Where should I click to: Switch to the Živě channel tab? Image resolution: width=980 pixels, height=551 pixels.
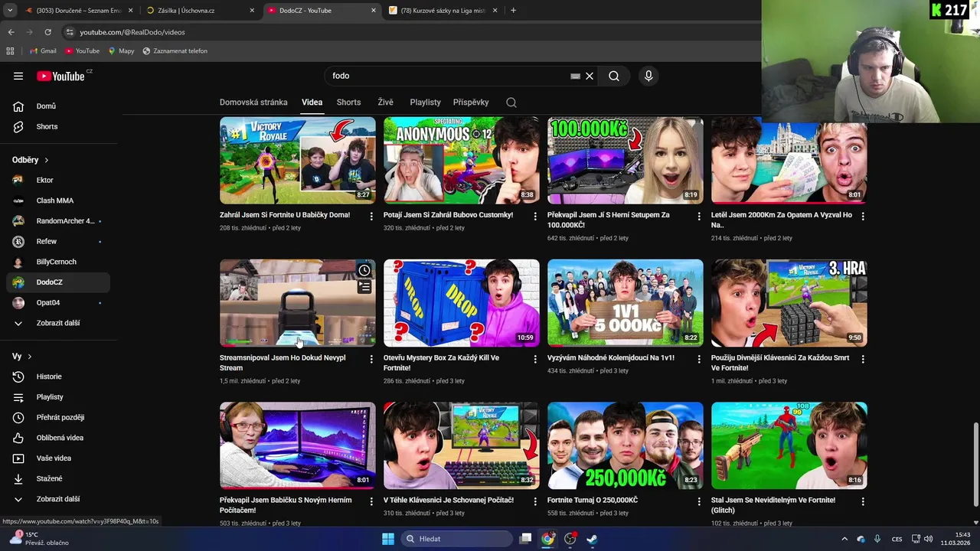tap(385, 103)
